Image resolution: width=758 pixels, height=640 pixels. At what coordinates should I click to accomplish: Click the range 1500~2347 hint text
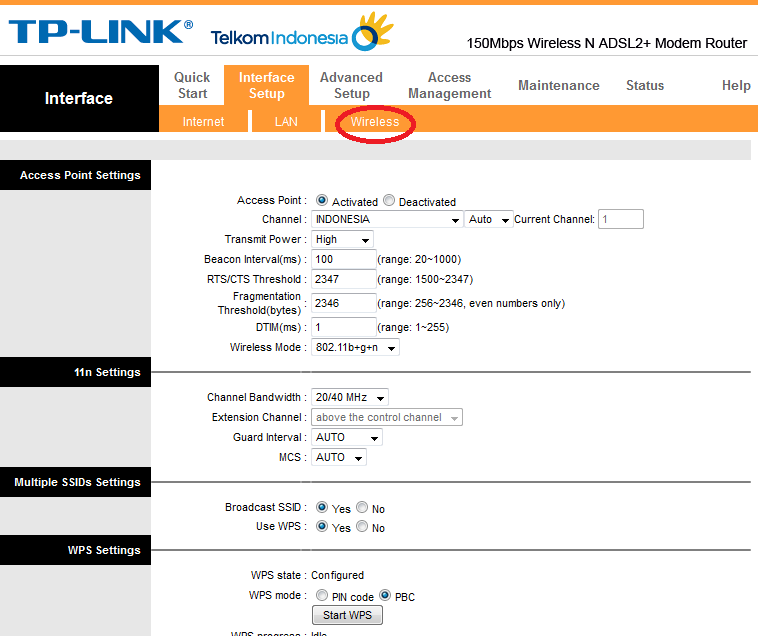425,279
